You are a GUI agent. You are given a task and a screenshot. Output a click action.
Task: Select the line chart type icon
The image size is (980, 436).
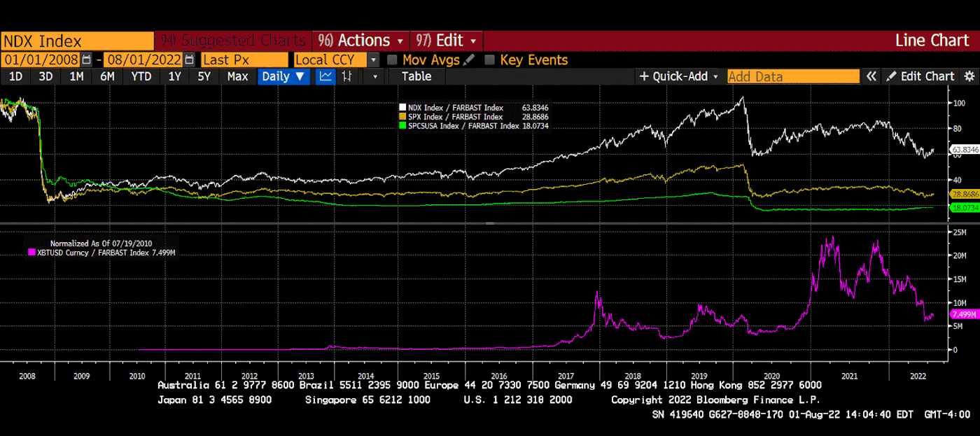325,76
